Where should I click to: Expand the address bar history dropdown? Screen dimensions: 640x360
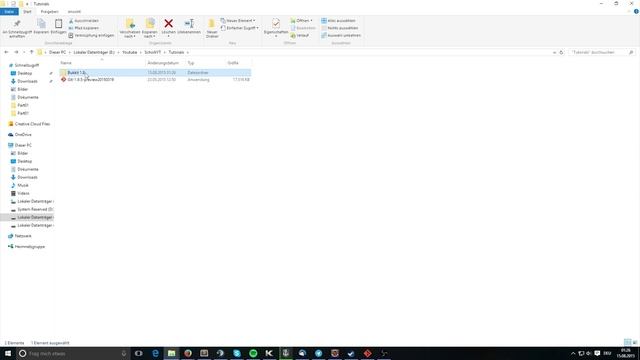click(554, 52)
